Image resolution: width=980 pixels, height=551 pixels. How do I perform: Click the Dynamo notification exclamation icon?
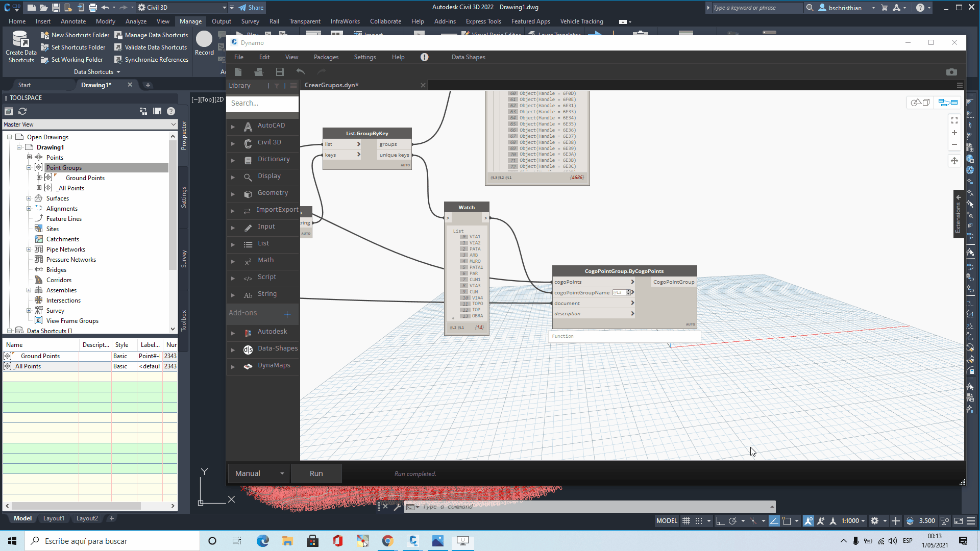click(424, 57)
